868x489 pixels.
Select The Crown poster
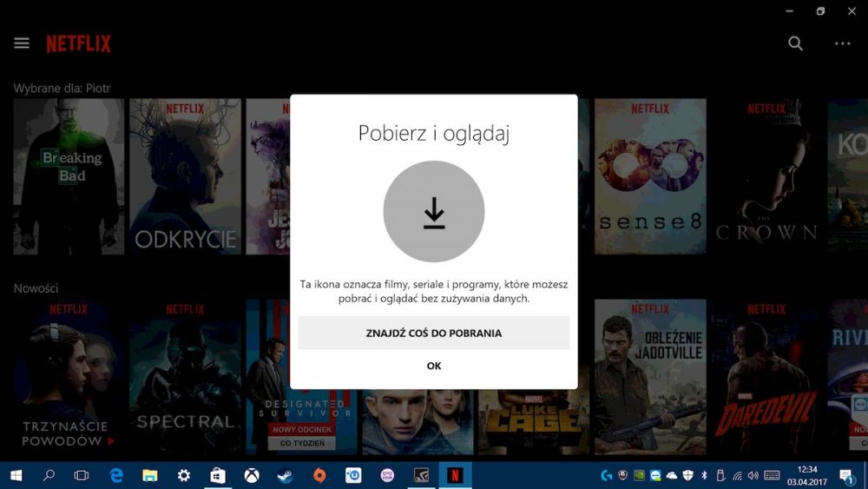click(766, 176)
